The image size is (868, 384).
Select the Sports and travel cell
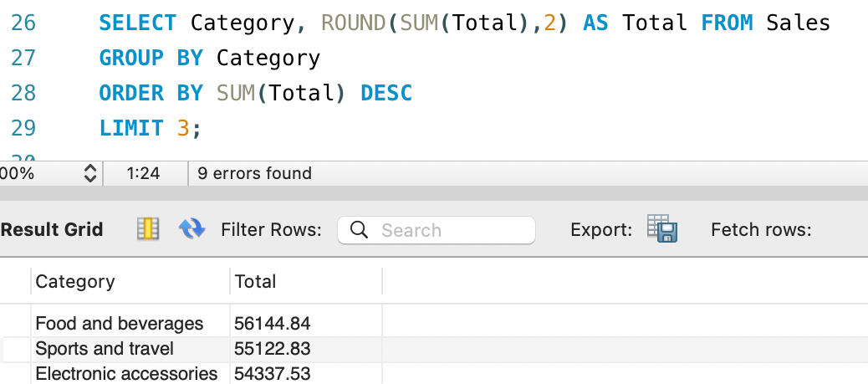pyautogui.click(x=105, y=348)
